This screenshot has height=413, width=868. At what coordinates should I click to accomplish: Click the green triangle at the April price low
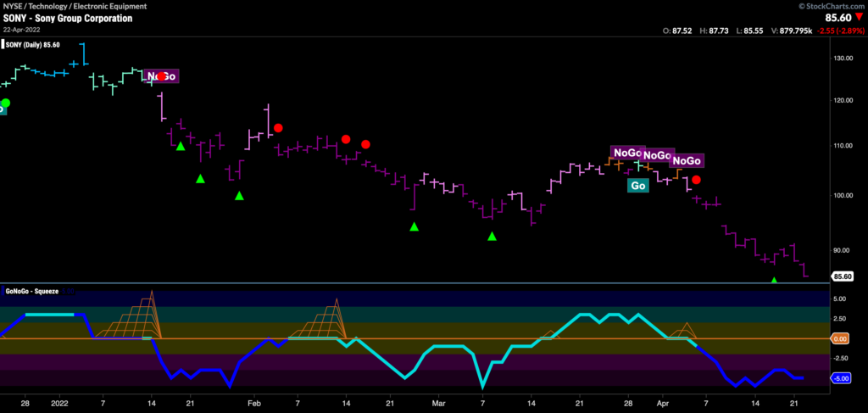(774, 281)
